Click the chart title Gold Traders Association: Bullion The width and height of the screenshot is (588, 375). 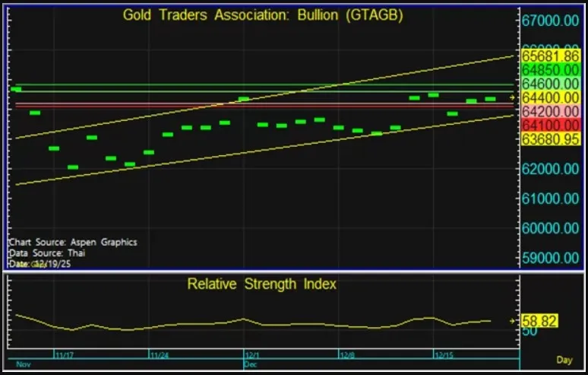click(x=264, y=14)
